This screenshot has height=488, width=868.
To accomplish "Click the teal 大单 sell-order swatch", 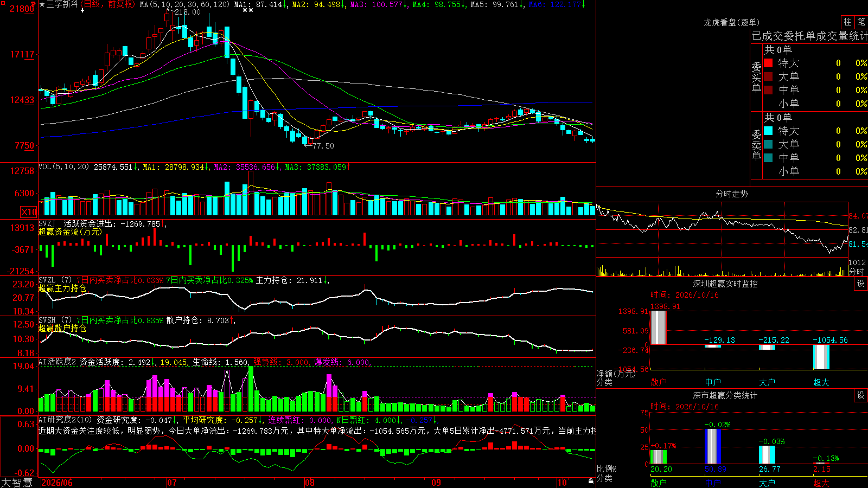I will point(768,144).
